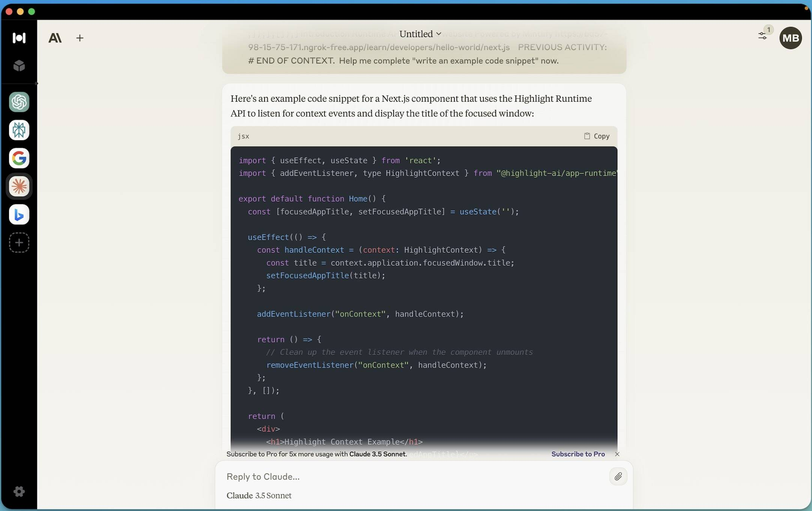
Task: Expand the Untitled chat title dropdown
Action: [420, 34]
